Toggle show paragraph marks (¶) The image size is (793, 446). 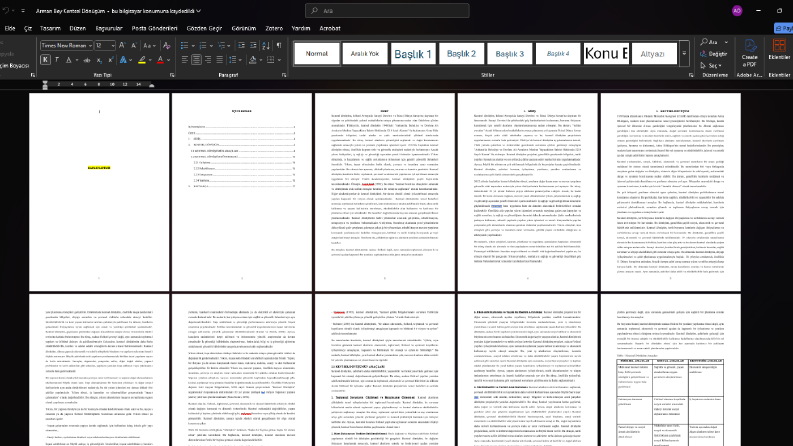(x=279, y=46)
